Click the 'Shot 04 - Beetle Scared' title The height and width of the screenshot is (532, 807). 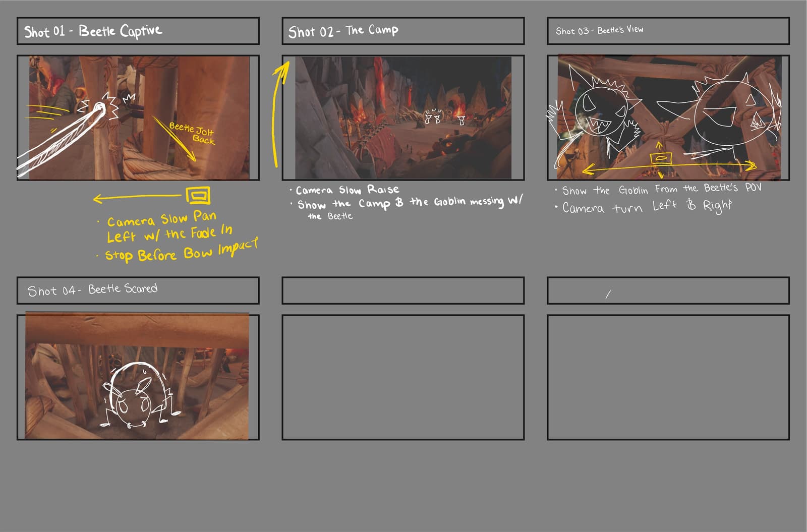click(92, 290)
